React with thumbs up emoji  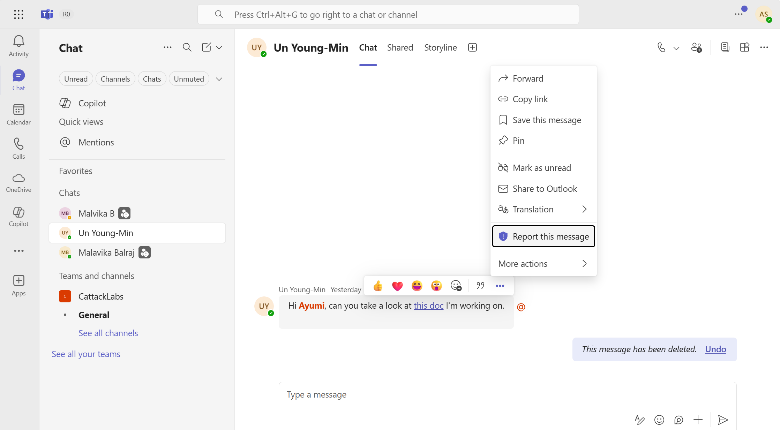(378, 286)
